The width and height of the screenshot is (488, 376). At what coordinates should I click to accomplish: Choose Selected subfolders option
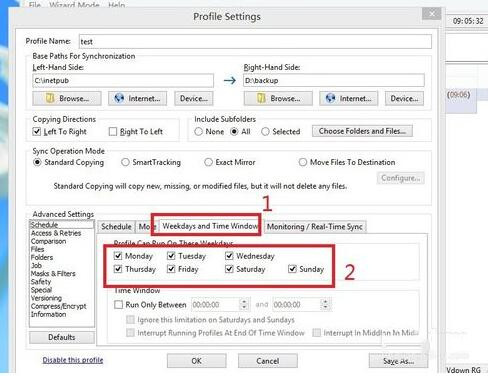265,132
